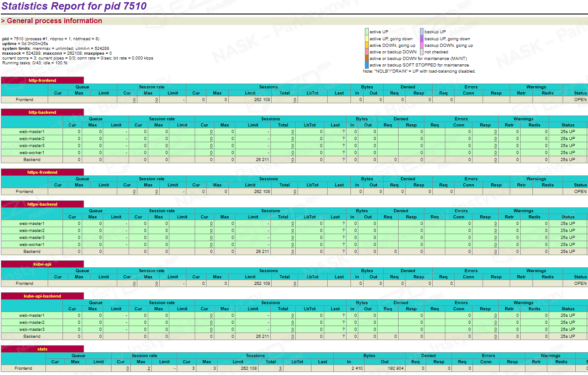Click SOFT STOPPED for maintenance legend swatch
This screenshot has height=375, width=588.
coord(367,65)
